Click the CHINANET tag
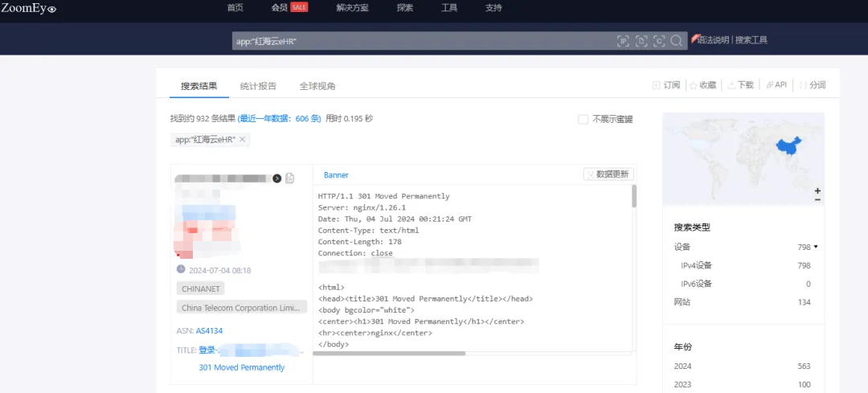This screenshot has height=393, width=868. (201, 289)
